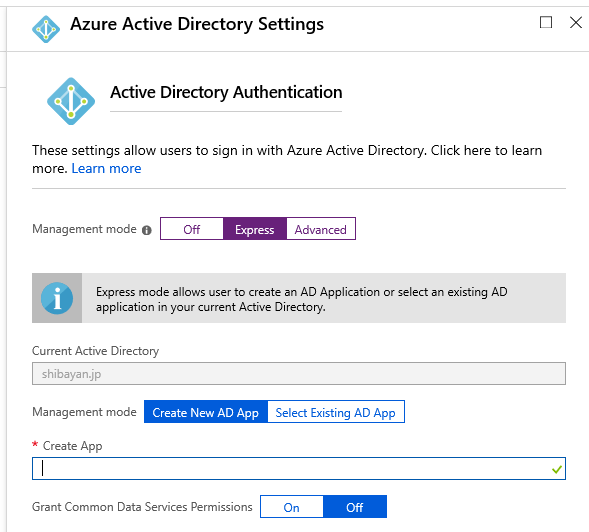Viewport: 589px width, 532px height.
Task: Turn On Common Data Services Permissions
Action: pos(291,506)
